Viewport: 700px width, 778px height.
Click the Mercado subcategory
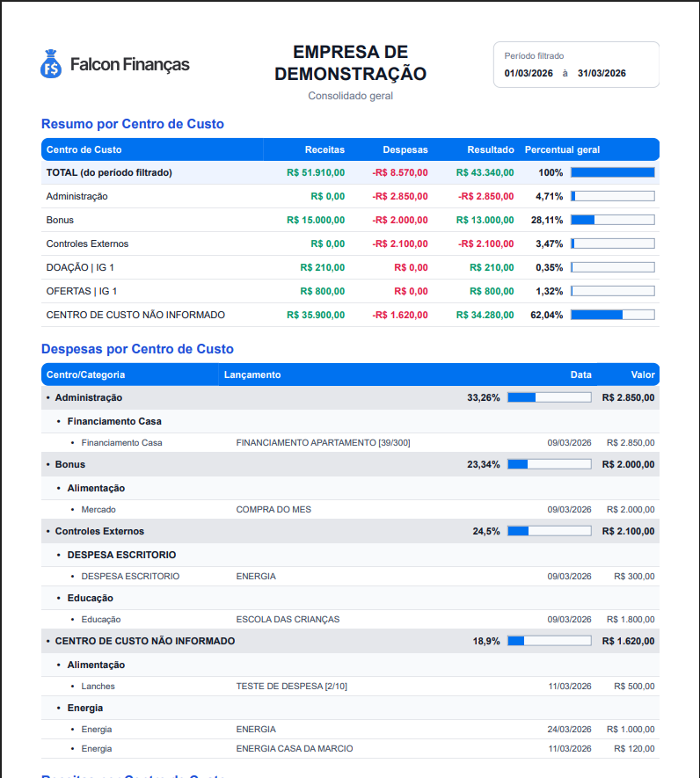click(98, 510)
